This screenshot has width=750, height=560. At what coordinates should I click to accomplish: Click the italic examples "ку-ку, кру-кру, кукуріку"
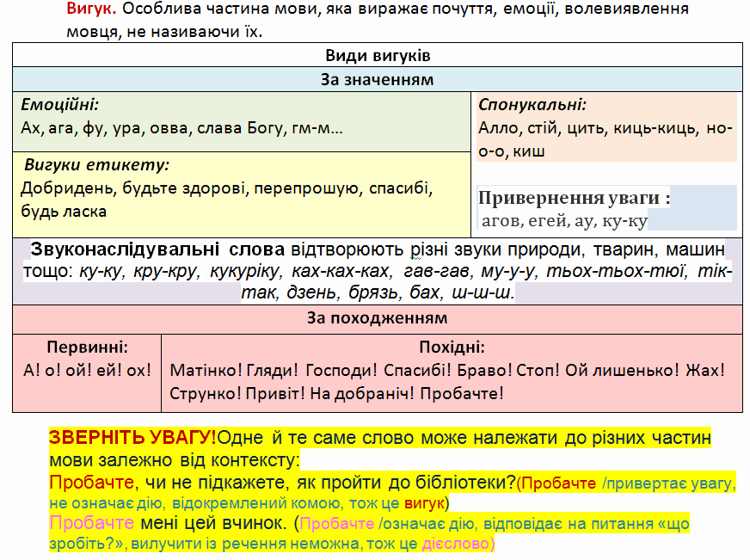point(181,271)
